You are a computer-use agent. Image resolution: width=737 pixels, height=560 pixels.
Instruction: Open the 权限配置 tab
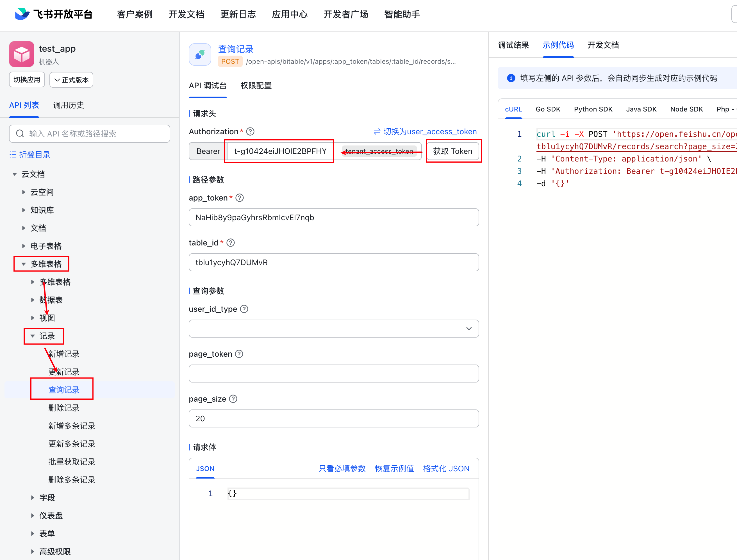click(x=256, y=86)
